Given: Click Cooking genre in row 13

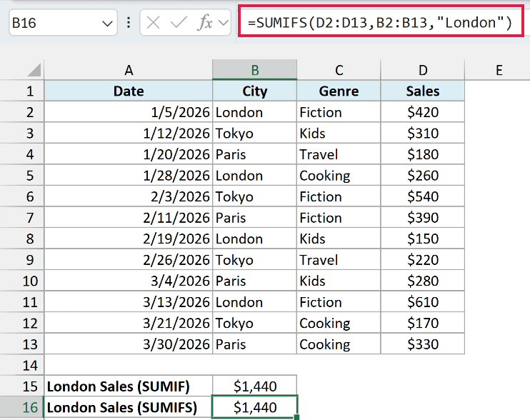Looking at the screenshot, I should [x=339, y=344].
